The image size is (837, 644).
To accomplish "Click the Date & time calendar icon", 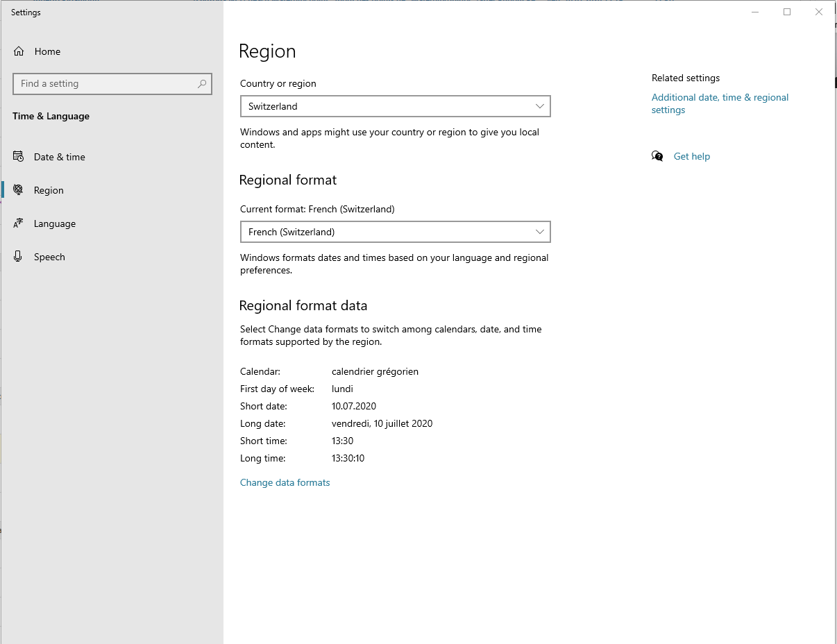I will coord(19,157).
